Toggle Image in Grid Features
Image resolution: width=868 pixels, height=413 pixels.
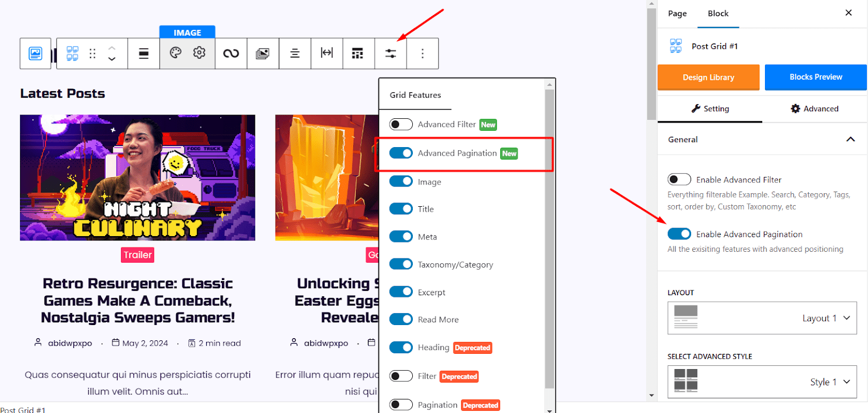(401, 181)
